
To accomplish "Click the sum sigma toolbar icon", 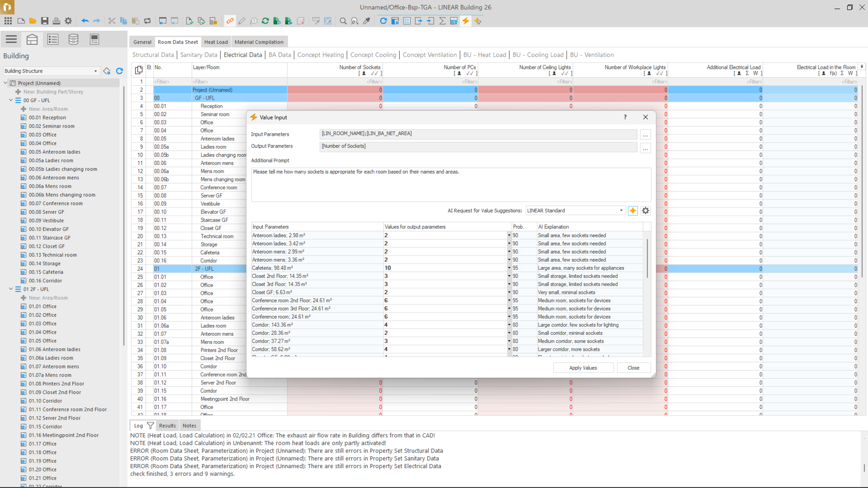I will tap(442, 21).
